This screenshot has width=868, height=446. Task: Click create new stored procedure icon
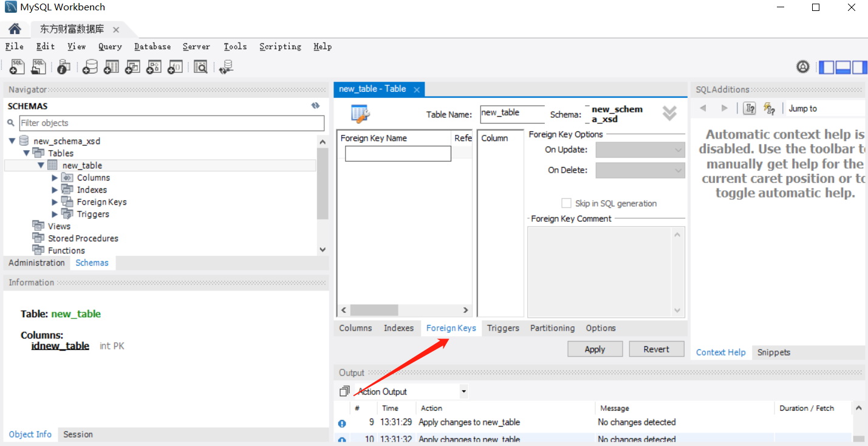point(154,67)
